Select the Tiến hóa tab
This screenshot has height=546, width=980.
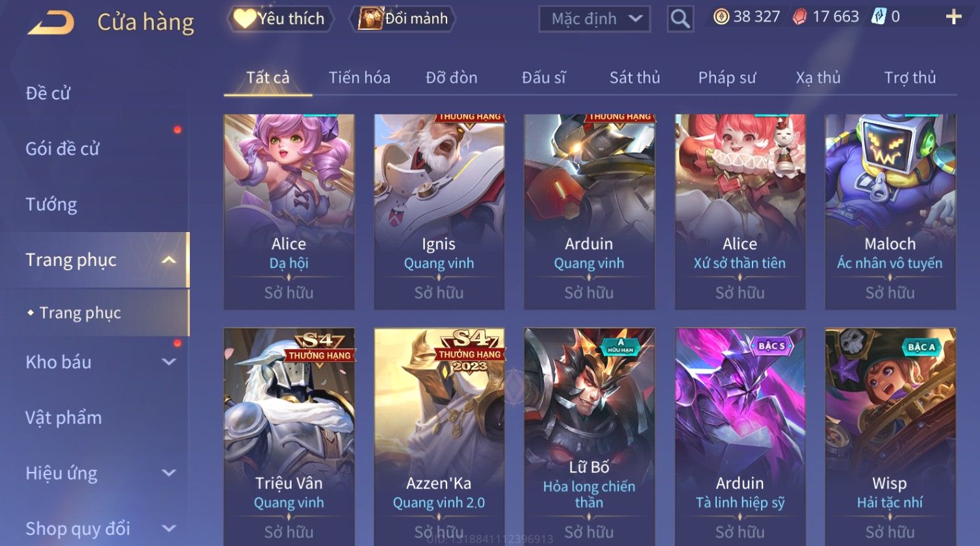click(359, 78)
